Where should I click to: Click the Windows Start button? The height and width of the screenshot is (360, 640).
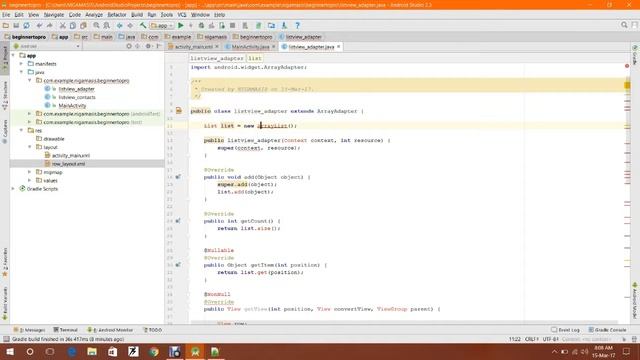pyautogui.click(x=10, y=351)
